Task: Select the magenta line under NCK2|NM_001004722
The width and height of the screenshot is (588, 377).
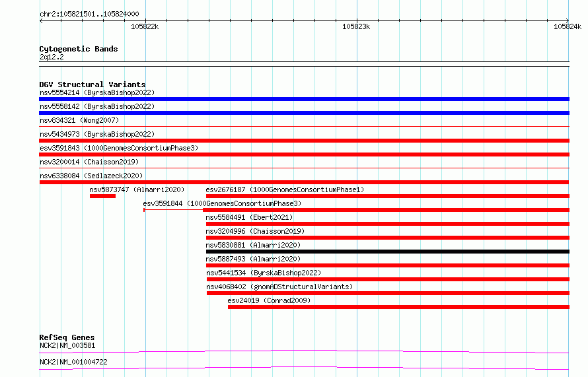Action: tap(304, 368)
